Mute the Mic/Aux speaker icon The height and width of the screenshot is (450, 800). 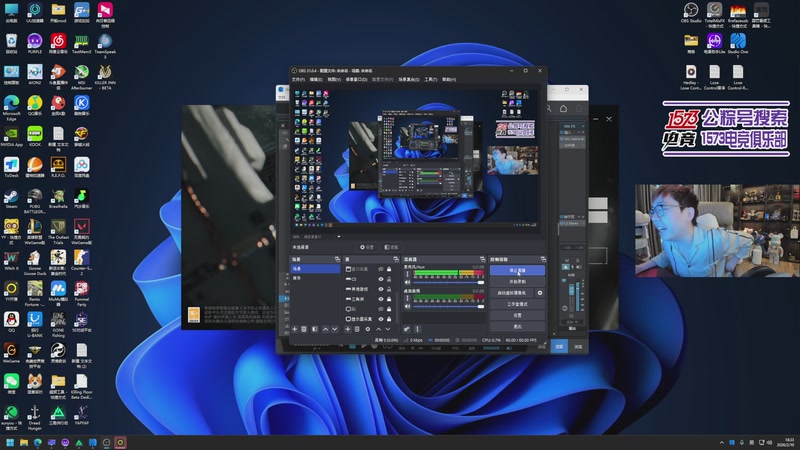point(408,282)
